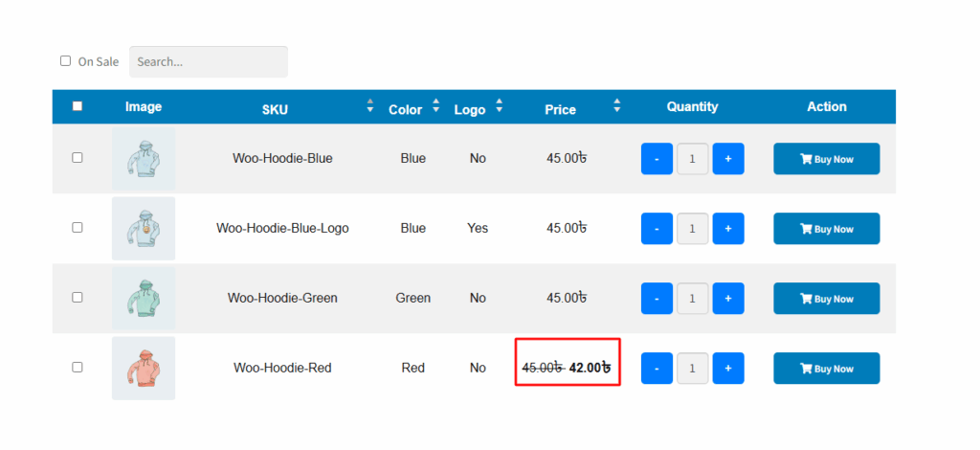
Task: Open the Woo-Hoodie-Blue product thumbnail
Action: (x=144, y=159)
